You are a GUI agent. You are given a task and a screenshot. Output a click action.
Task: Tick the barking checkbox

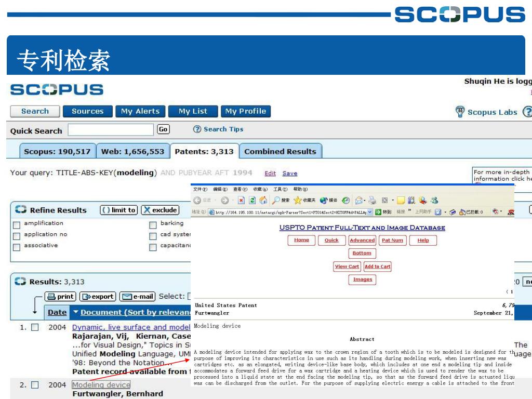point(153,225)
